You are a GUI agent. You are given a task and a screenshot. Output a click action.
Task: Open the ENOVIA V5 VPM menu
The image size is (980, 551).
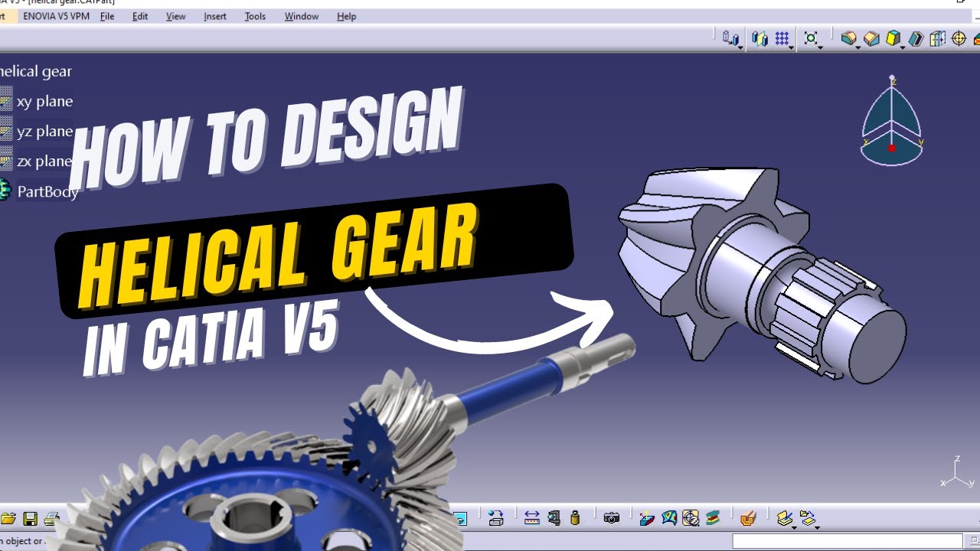click(56, 16)
